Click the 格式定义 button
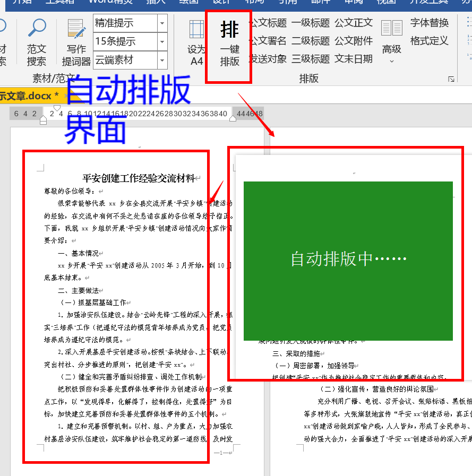472x476 pixels. [x=429, y=41]
